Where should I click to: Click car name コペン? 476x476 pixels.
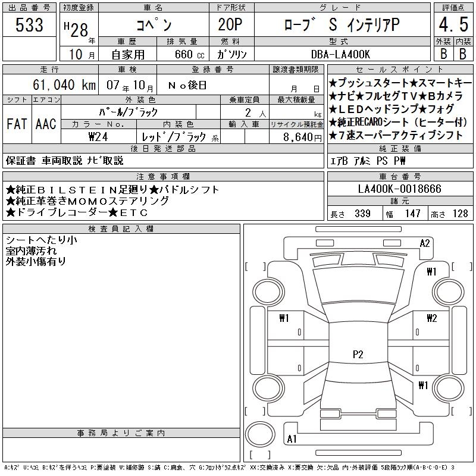(154, 25)
